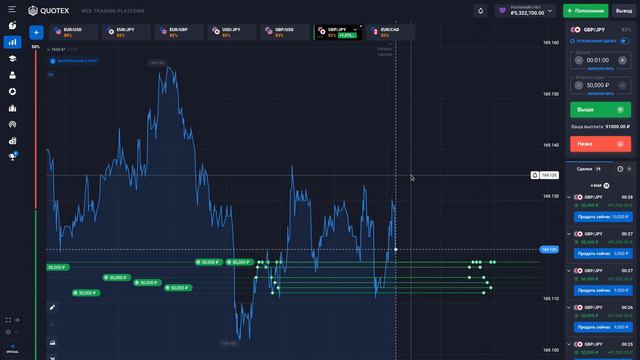
Task: Click the sentiment 50% red-green bar
Action: [36, 204]
